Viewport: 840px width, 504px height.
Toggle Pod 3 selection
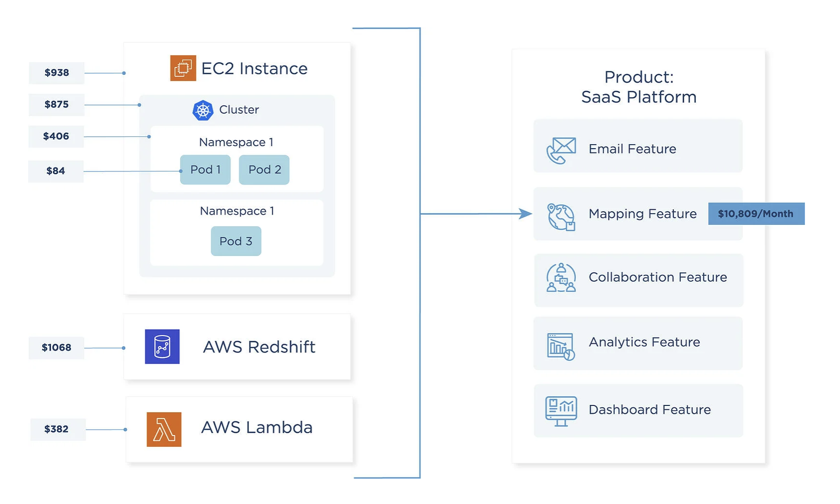[236, 241]
